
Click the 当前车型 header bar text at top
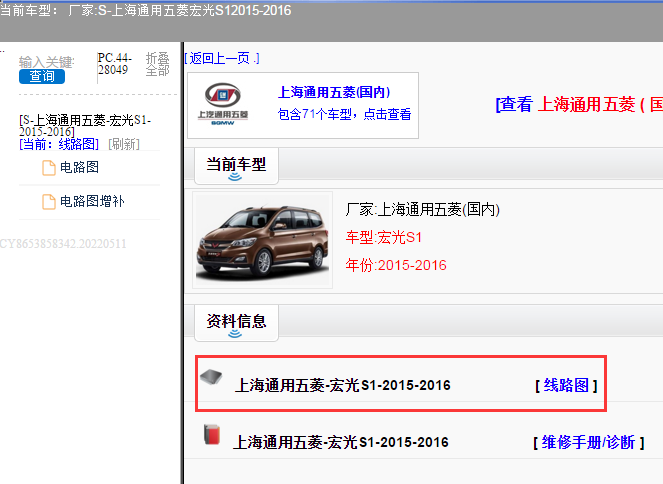[145, 10]
